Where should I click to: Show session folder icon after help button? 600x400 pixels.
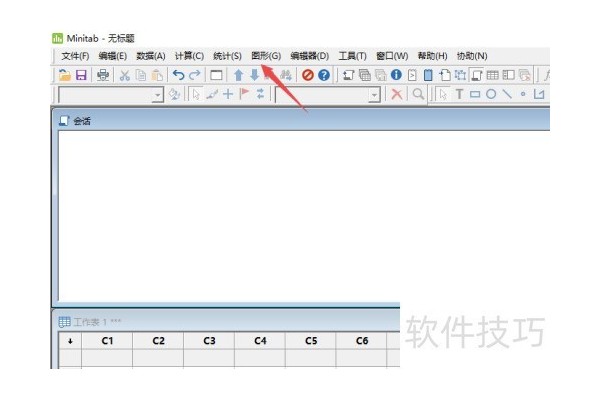pyautogui.click(x=348, y=75)
